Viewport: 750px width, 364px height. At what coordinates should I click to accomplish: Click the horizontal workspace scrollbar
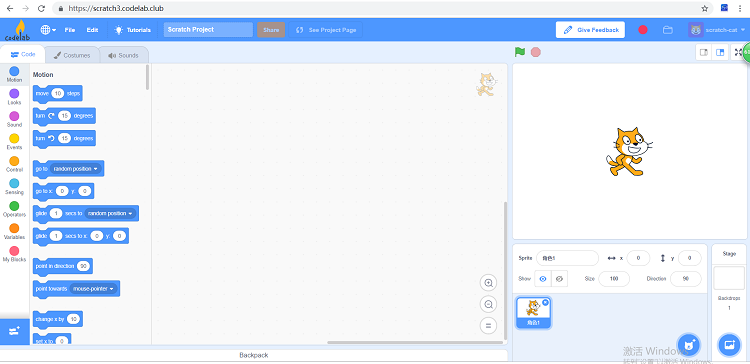[x=414, y=342]
